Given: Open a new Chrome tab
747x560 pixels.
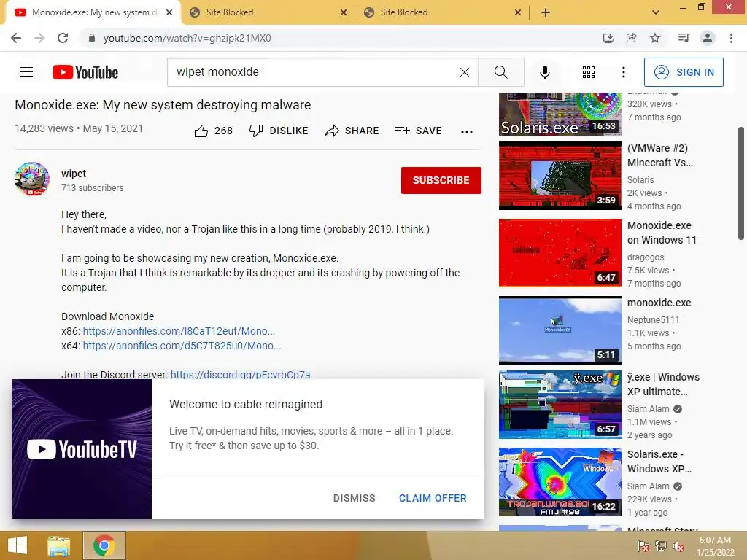Looking at the screenshot, I should [x=546, y=12].
